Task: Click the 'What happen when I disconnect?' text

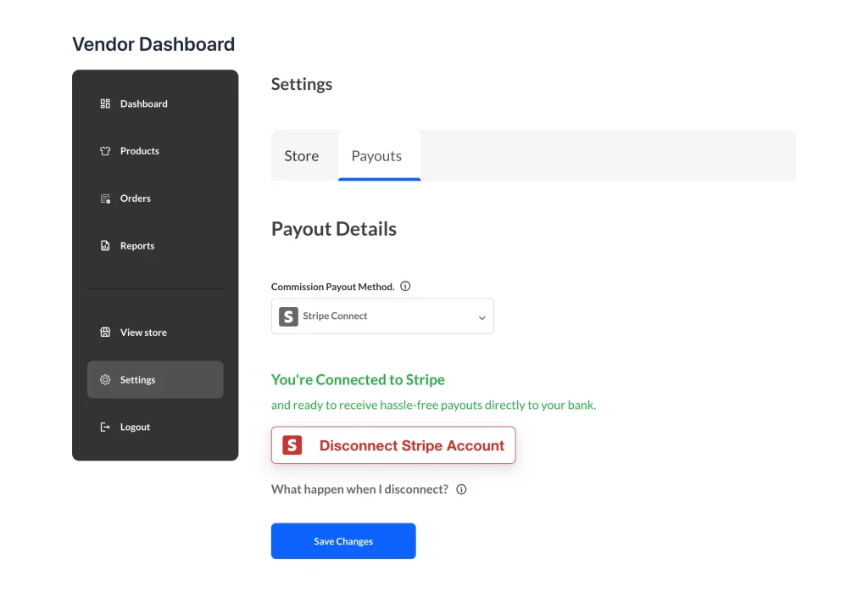Action: (x=359, y=489)
